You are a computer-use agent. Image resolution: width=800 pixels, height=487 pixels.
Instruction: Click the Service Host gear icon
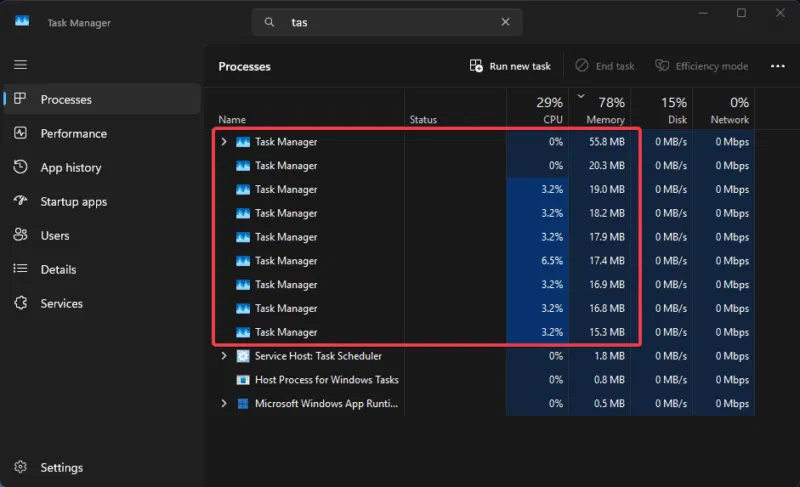pyautogui.click(x=243, y=356)
